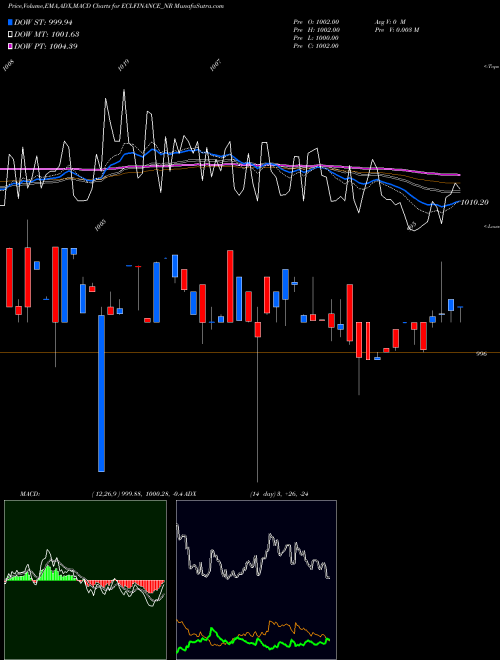Click the white DOW MT legend swatch

pyautogui.click(x=10, y=34)
